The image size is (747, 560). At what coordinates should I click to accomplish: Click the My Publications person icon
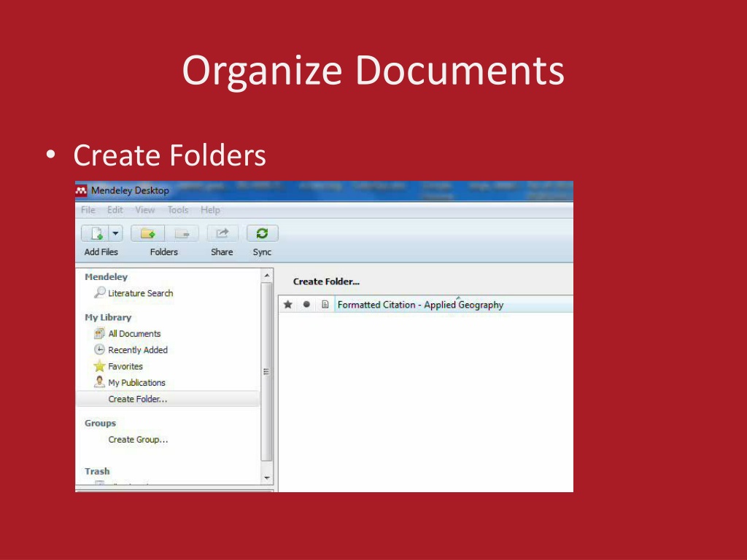[99, 382]
